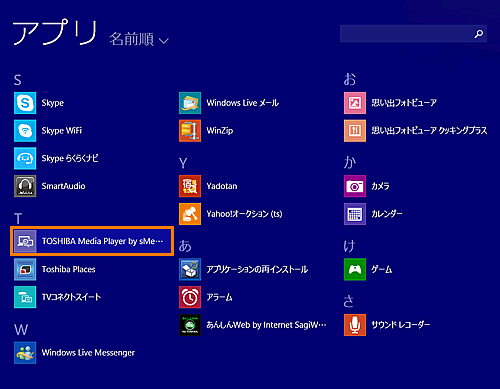Launch the WinZip icon
The width and height of the screenshot is (500, 389).
click(x=190, y=131)
